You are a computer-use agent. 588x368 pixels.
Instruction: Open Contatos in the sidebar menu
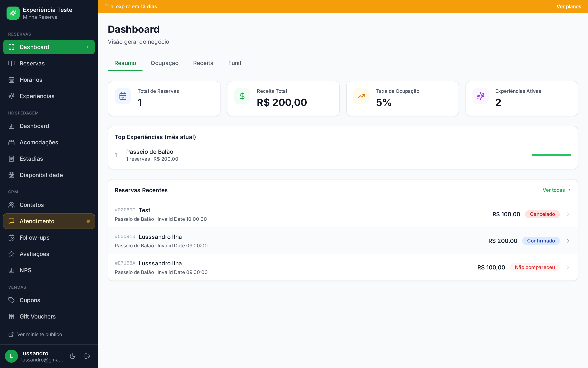(49, 205)
